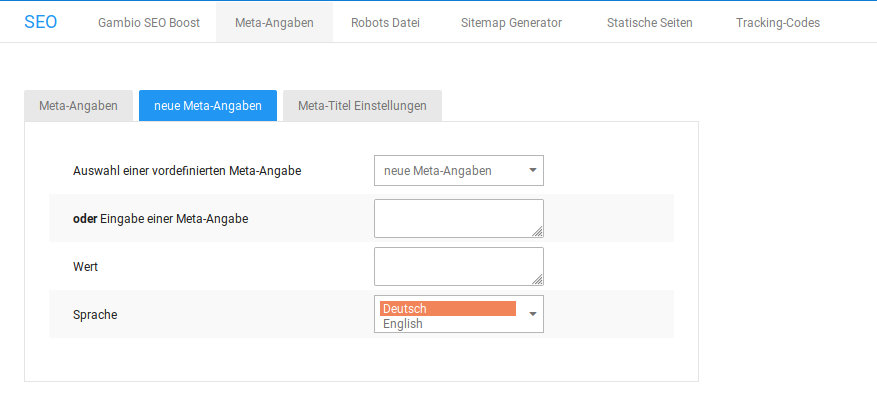Screen dimensions: 877x403
Task: Click the Sprache label
Action: tap(95, 315)
